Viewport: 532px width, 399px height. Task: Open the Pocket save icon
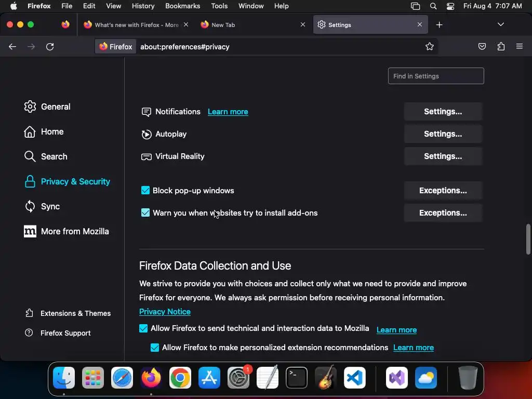pos(482,46)
